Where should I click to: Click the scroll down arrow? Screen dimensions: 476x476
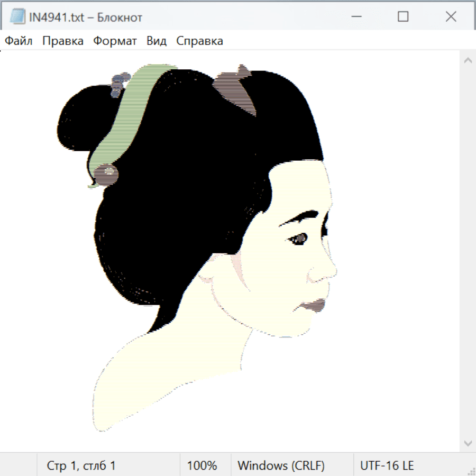(x=468, y=443)
